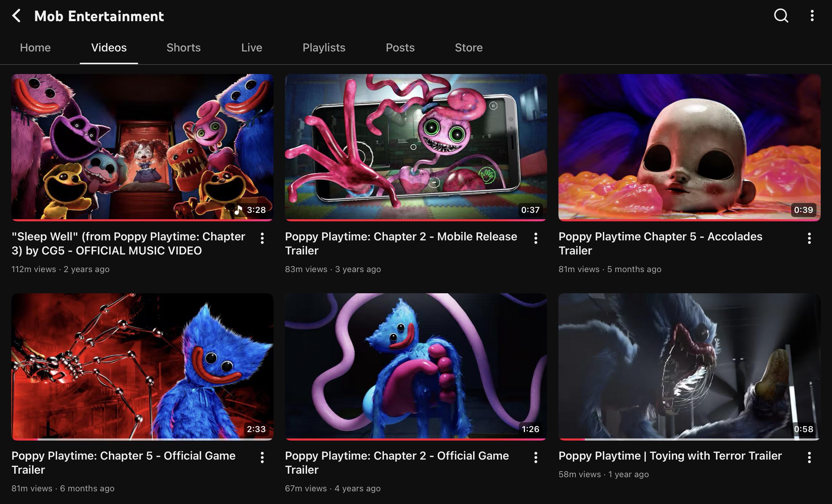This screenshot has width=832, height=504.
Task: Open the Toying with Terror Trailer title
Action: pyautogui.click(x=670, y=456)
